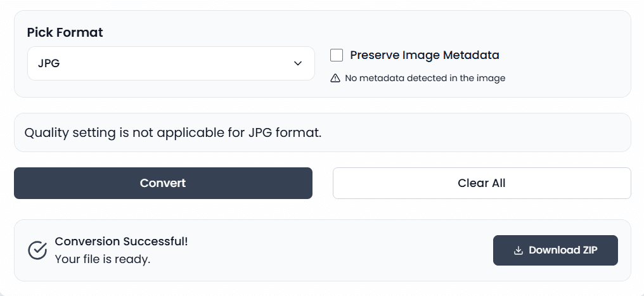Screen dimensions: 644x296
Task: Enable the Preserve Image Metadata checkbox
Action: (x=337, y=55)
